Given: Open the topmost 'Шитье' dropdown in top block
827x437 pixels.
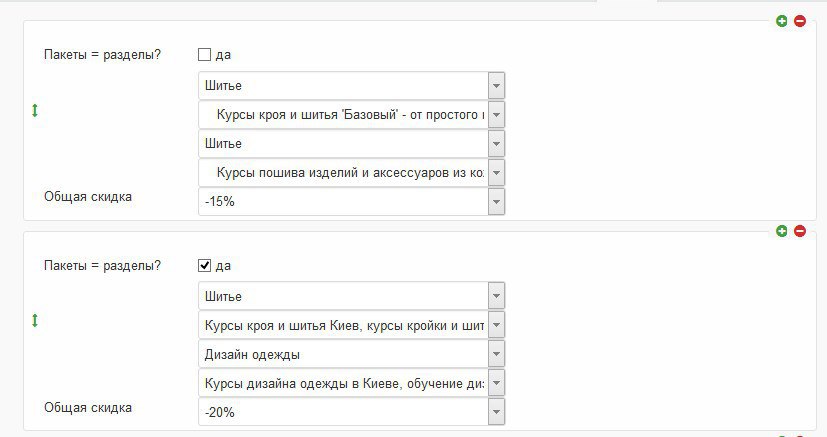Looking at the screenshot, I should click(x=496, y=86).
